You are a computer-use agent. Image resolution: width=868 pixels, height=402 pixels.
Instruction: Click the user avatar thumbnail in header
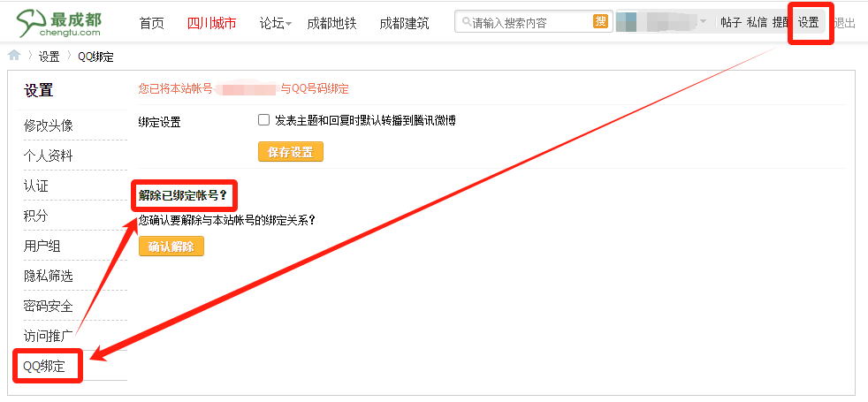(626, 22)
